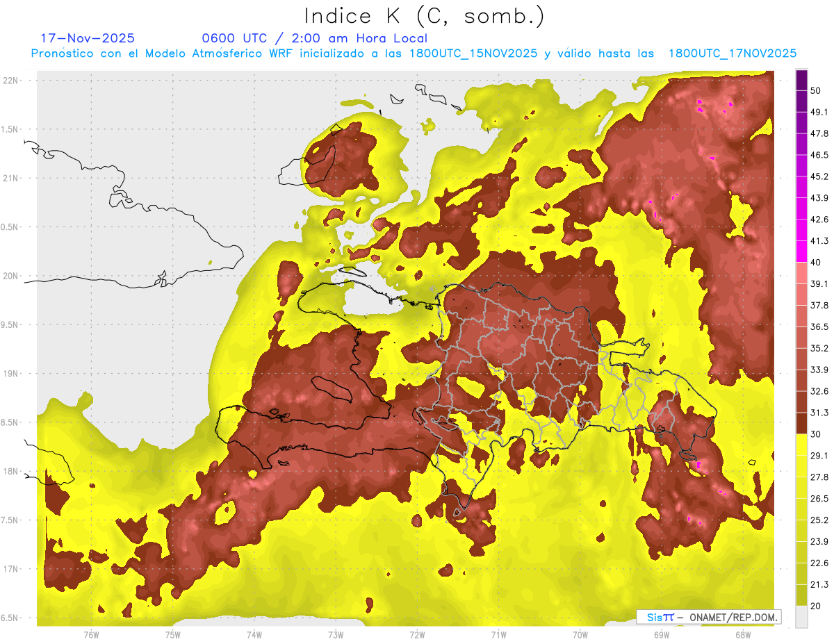This screenshot has width=834, height=644.
Task: Click the colorbar value '25.2'
Action: [x=819, y=520]
